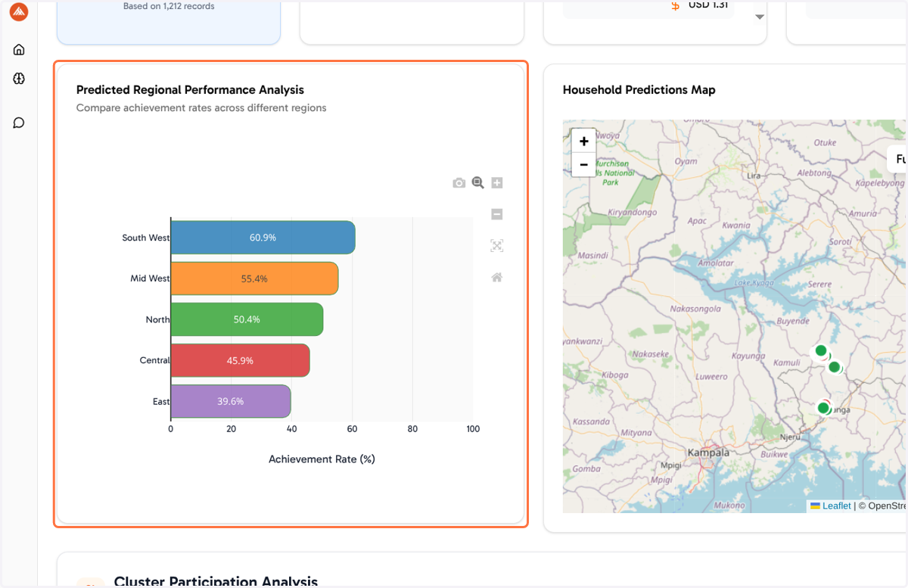The height and width of the screenshot is (588, 908).
Task: Zoom in on the Household Predictions map
Action: coord(583,142)
